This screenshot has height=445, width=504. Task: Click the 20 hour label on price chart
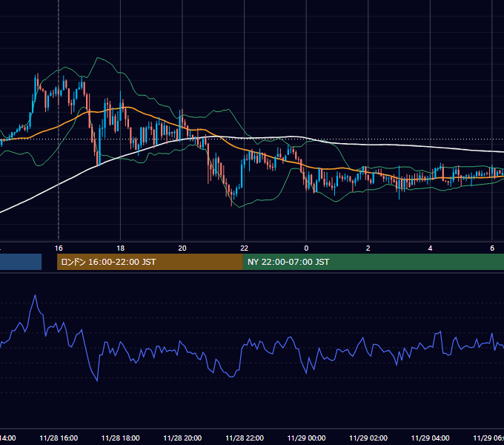(x=182, y=248)
